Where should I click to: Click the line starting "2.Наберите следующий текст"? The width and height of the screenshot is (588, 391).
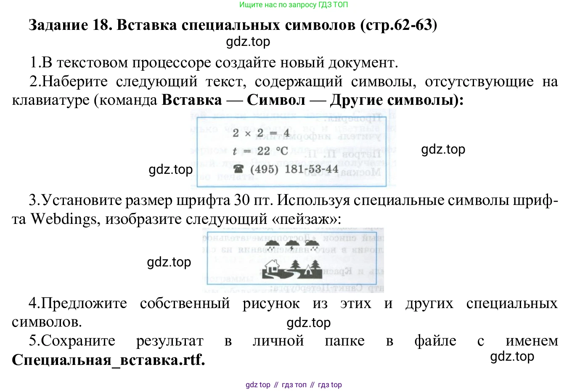[294, 81]
